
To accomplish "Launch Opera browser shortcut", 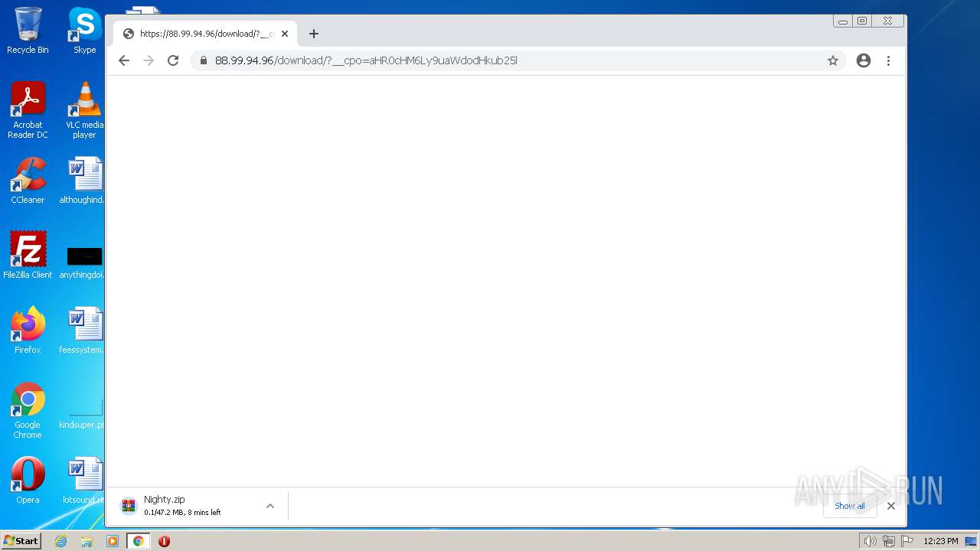I will coord(28,481).
